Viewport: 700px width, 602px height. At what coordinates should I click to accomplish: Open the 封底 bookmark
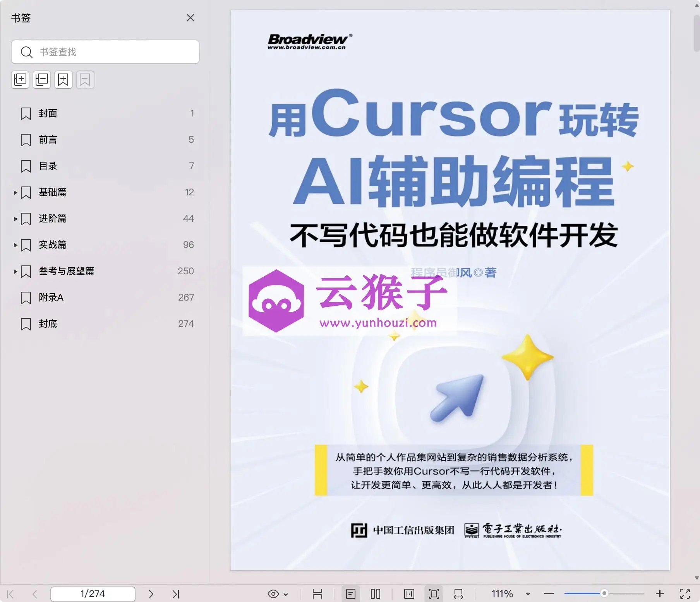click(48, 324)
